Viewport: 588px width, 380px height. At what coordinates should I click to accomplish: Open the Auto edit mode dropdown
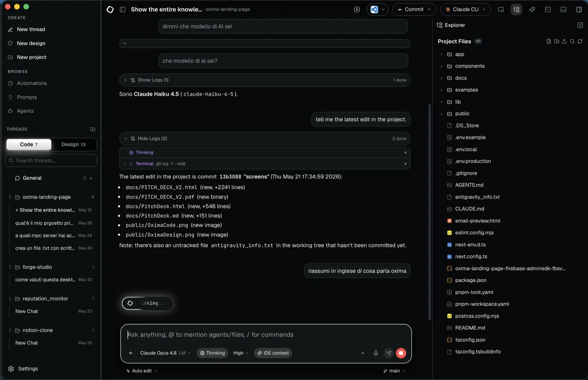142,371
